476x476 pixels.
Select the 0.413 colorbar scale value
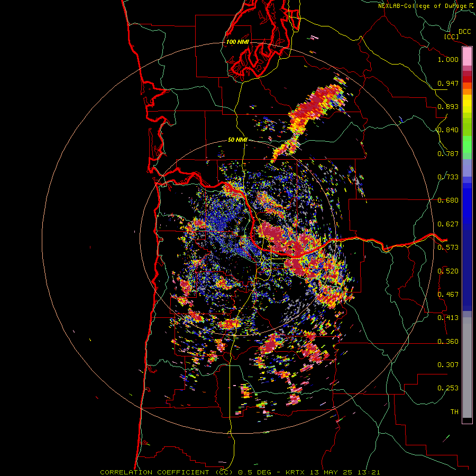pyautogui.click(x=448, y=318)
